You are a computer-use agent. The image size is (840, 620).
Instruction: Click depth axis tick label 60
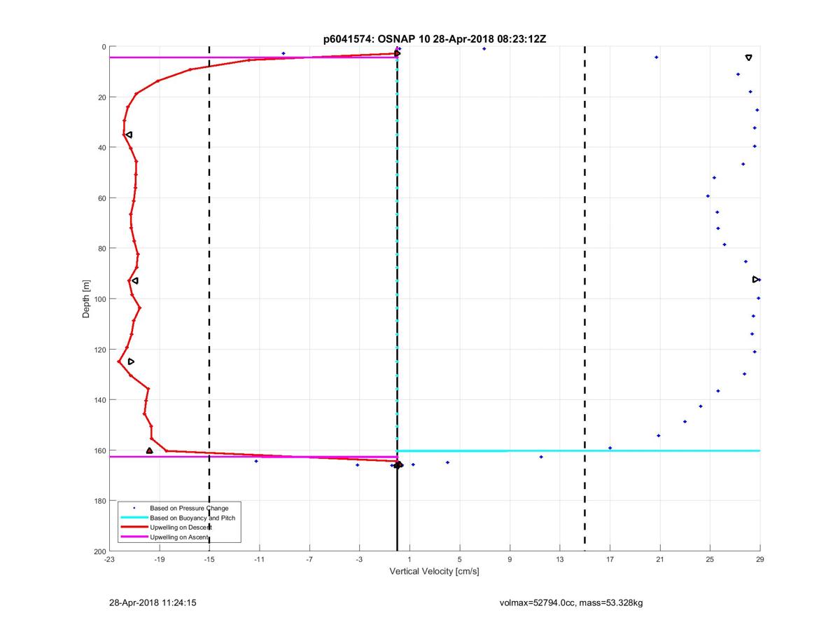(101, 198)
